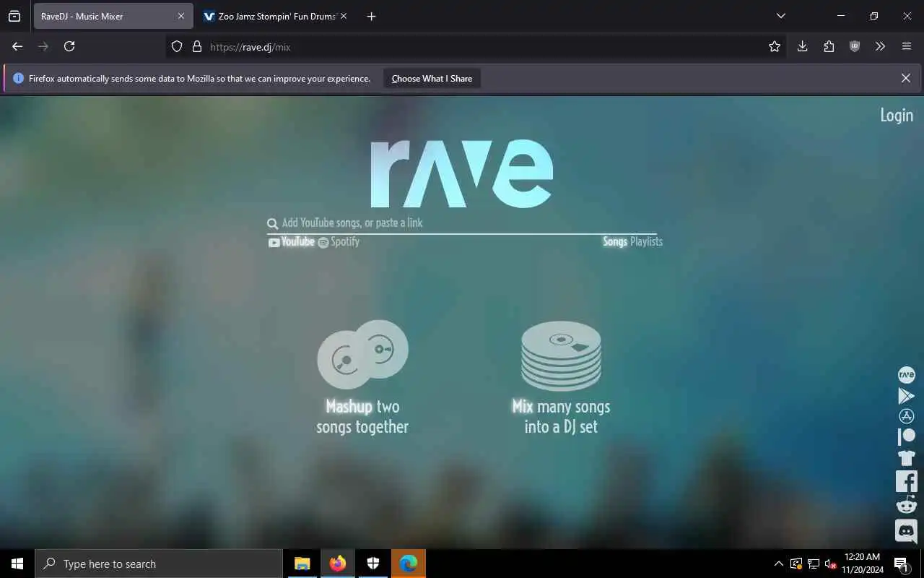Switch to Zoo Jamz Stompin' Fun Drums tab
This screenshot has width=924, height=578.
tap(275, 16)
